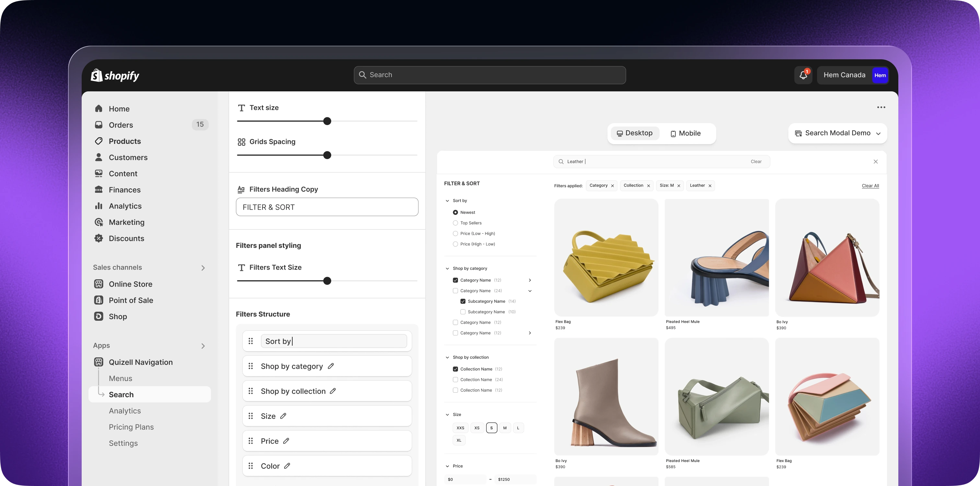This screenshot has width=980, height=486.
Task: Click the edit pencil next to Shop by category
Action: click(331, 366)
